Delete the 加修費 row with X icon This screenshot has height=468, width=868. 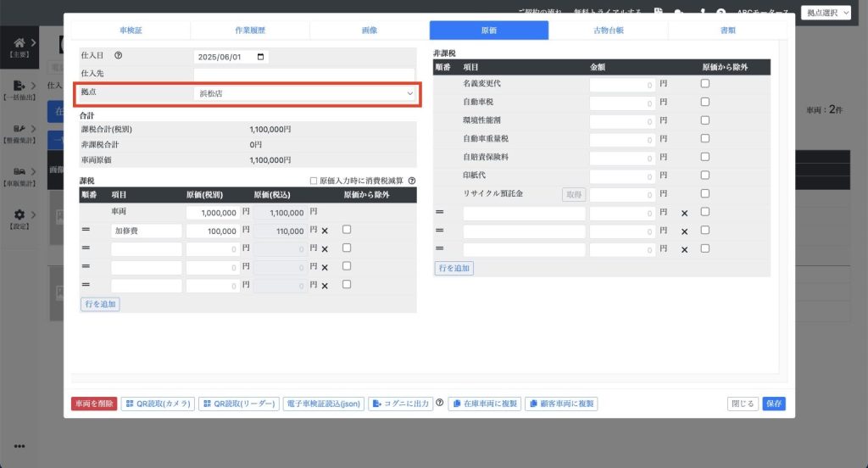click(x=324, y=231)
